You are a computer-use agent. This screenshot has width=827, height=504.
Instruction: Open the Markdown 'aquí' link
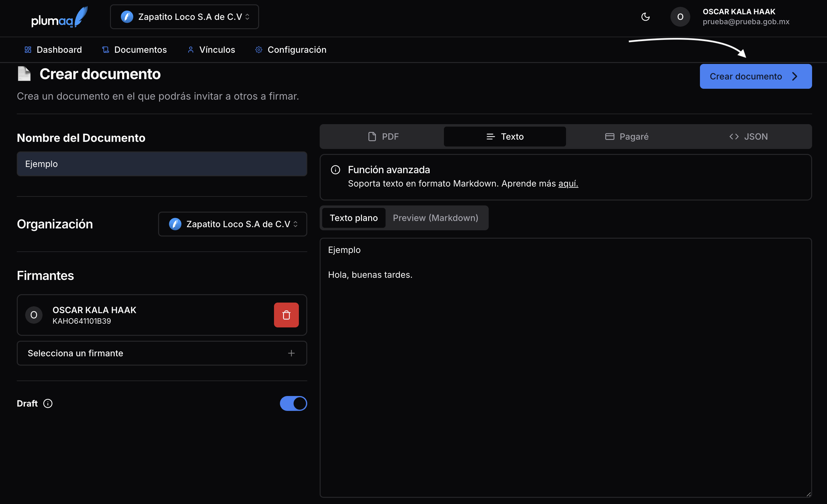click(568, 183)
